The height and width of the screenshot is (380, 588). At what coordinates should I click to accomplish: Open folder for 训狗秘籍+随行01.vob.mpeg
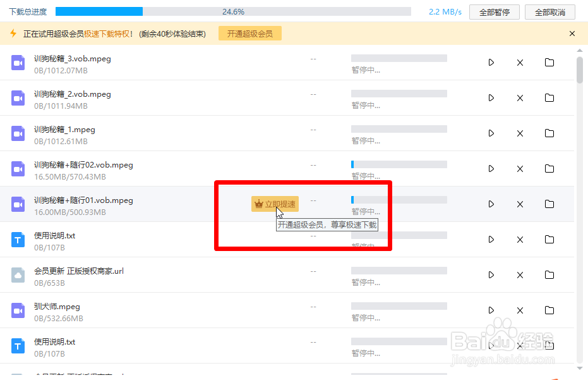(x=549, y=204)
